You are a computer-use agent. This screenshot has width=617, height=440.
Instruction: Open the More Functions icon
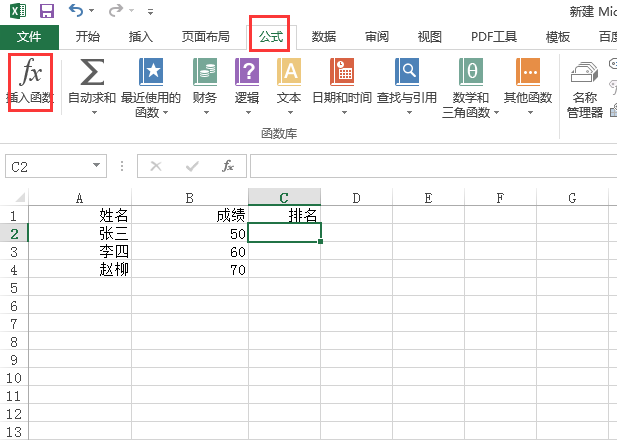pos(528,72)
